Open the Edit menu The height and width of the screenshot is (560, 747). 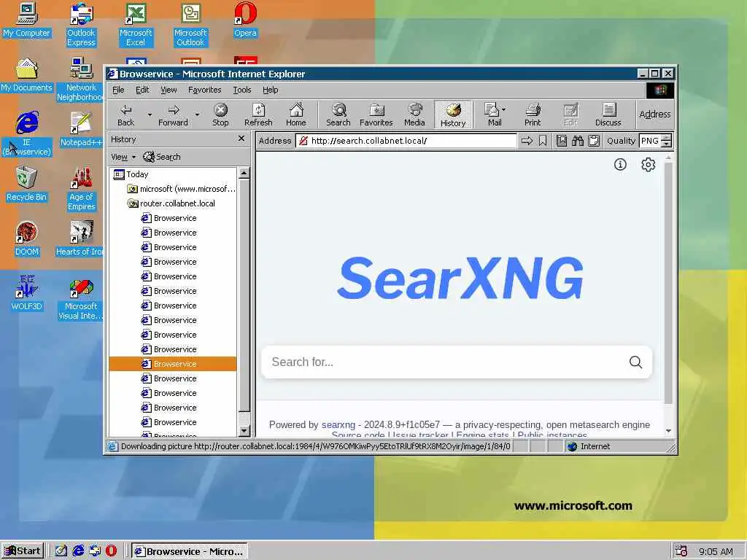tap(142, 90)
